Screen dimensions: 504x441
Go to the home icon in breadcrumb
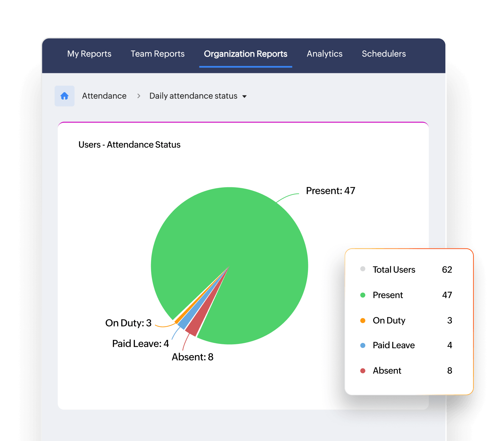[64, 96]
